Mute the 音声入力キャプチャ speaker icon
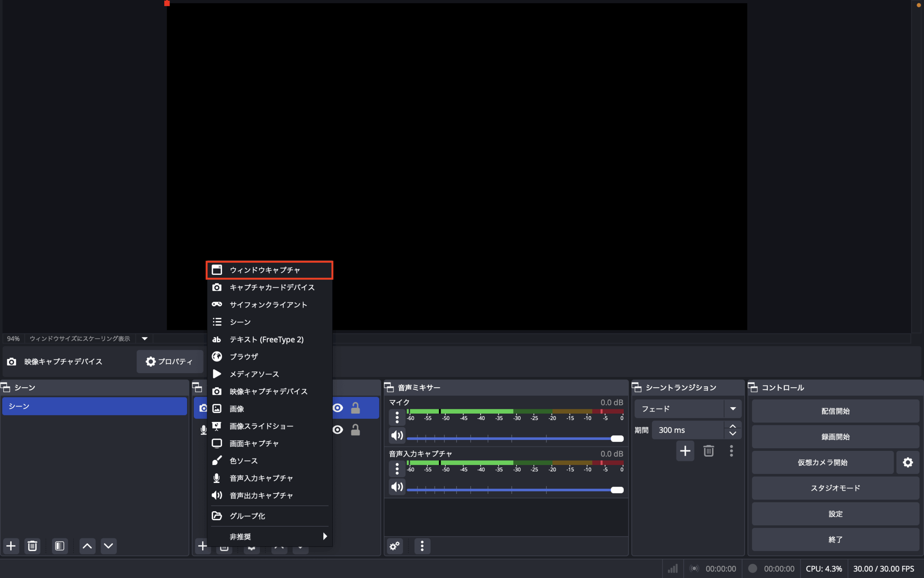The image size is (924, 578). (x=397, y=487)
